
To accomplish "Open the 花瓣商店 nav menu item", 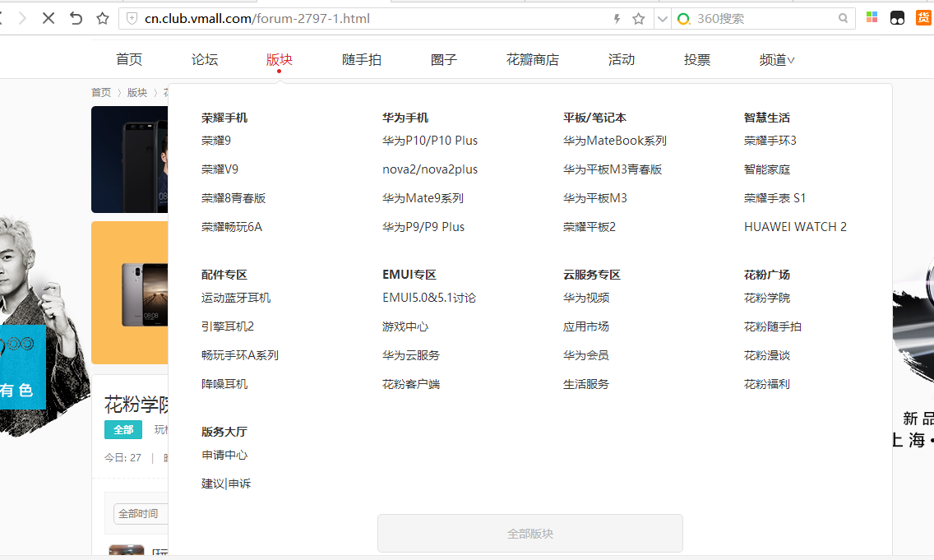I will point(533,59).
